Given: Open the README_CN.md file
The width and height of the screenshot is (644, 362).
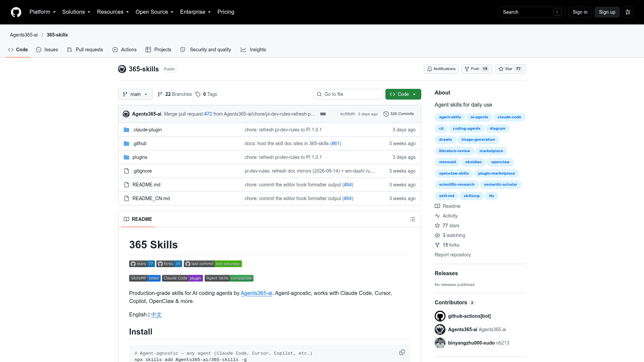Looking at the screenshot, I should click(x=151, y=198).
